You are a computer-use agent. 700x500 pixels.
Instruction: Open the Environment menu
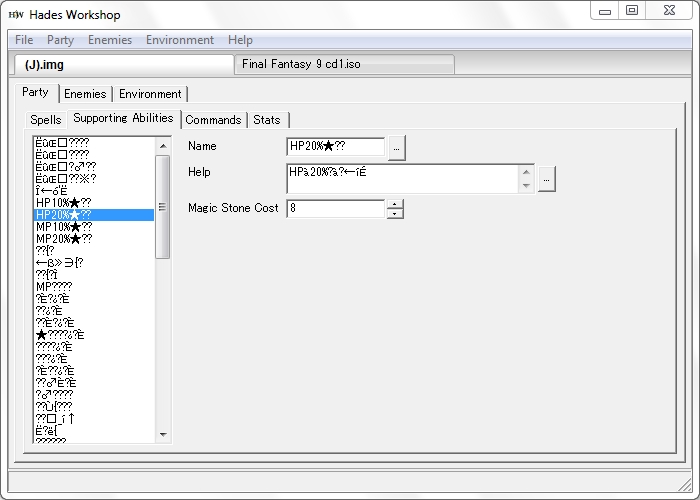click(x=180, y=40)
